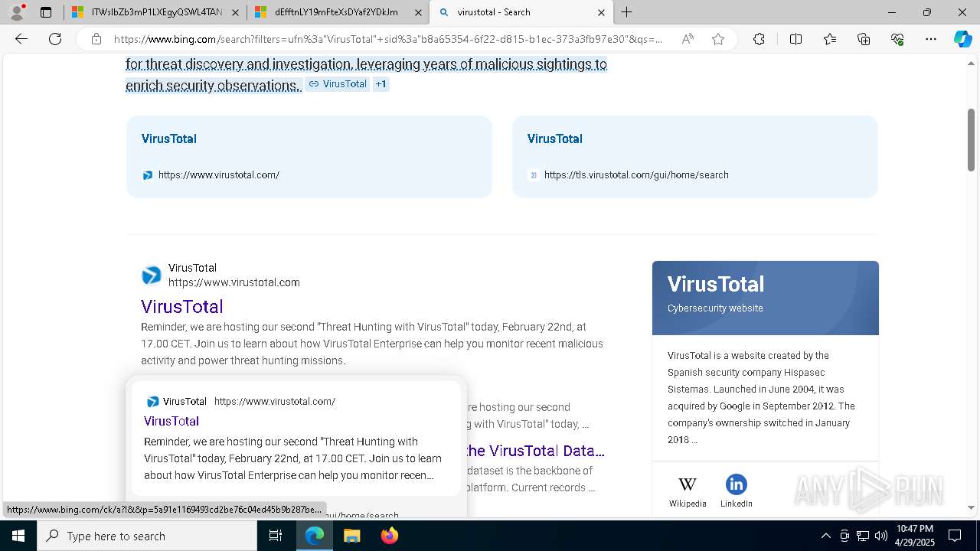This screenshot has width=980, height=551.
Task: Refresh the current page
Action: (55, 39)
